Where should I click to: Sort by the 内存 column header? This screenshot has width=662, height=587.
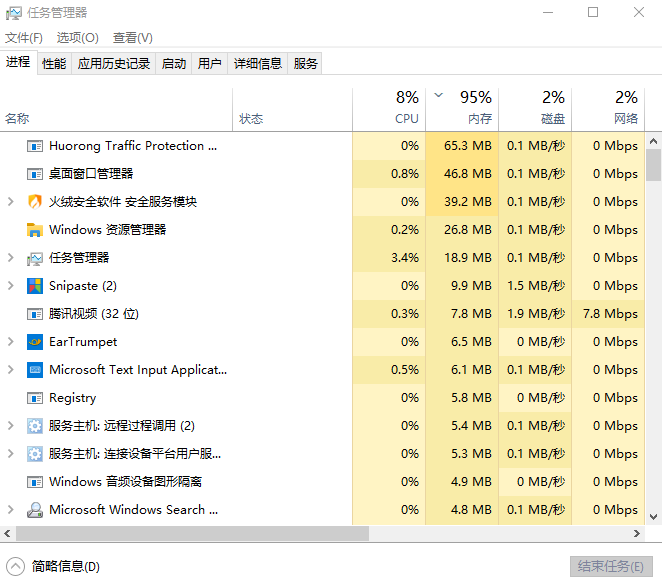coord(462,110)
